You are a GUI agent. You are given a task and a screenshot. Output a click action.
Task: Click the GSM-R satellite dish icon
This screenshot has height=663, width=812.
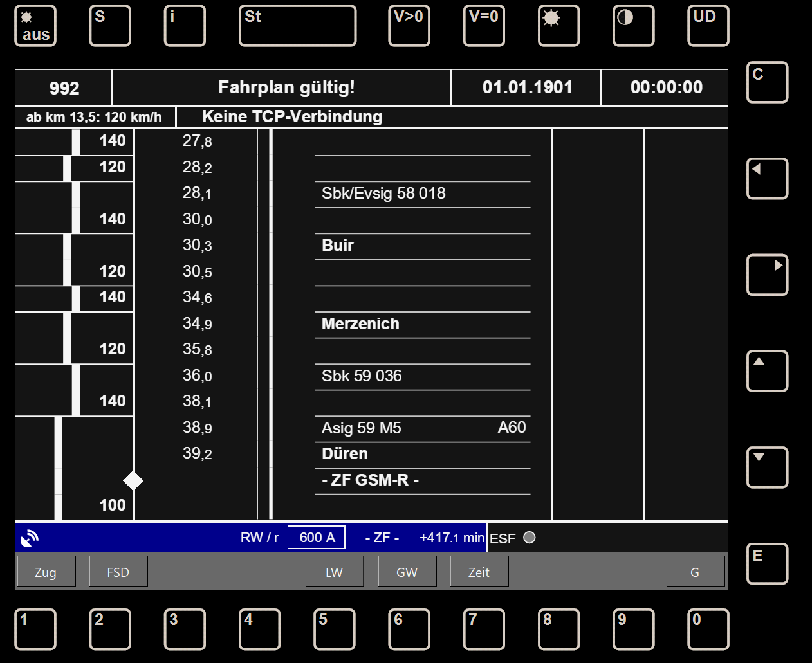[30, 538]
